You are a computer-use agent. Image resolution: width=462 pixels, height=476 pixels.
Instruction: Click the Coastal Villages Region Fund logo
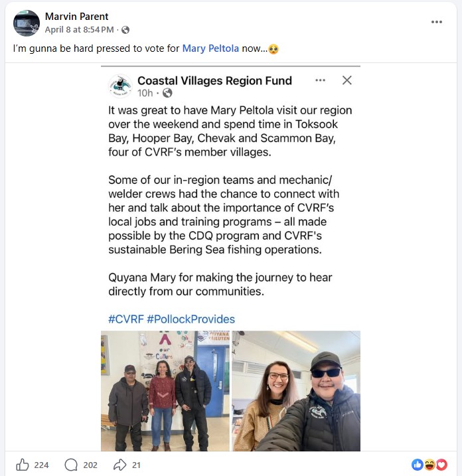pyautogui.click(x=119, y=86)
